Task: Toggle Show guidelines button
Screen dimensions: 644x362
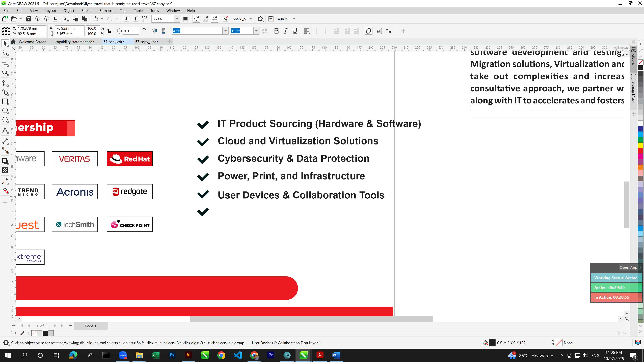Action: [x=214, y=19]
